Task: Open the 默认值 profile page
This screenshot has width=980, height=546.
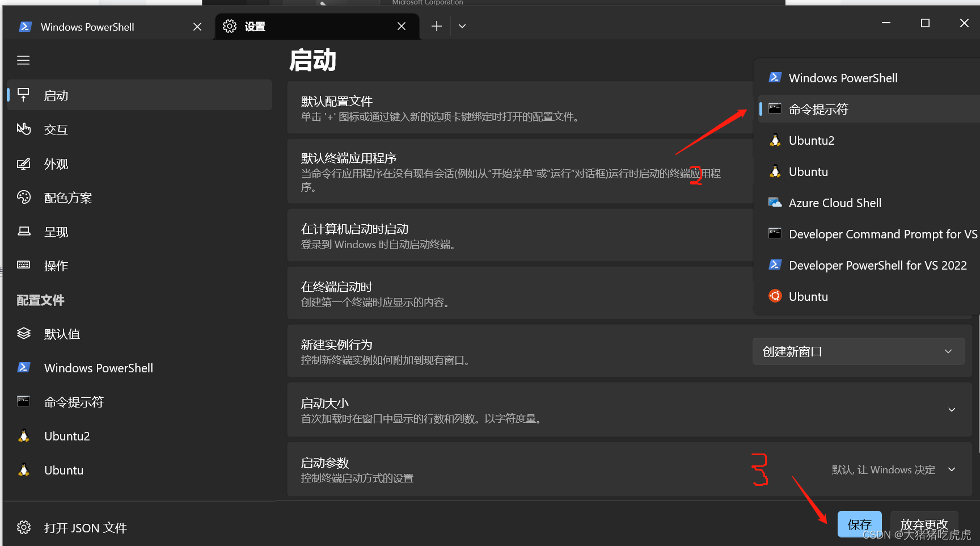Action: point(140,333)
